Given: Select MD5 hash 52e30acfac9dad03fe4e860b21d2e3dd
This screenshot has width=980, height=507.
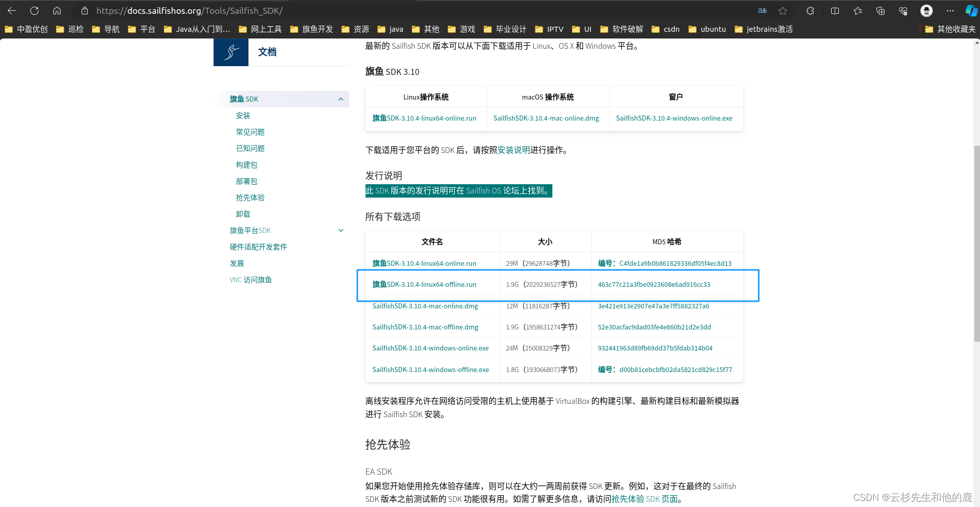Looking at the screenshot, I should (x=655, y=327).
